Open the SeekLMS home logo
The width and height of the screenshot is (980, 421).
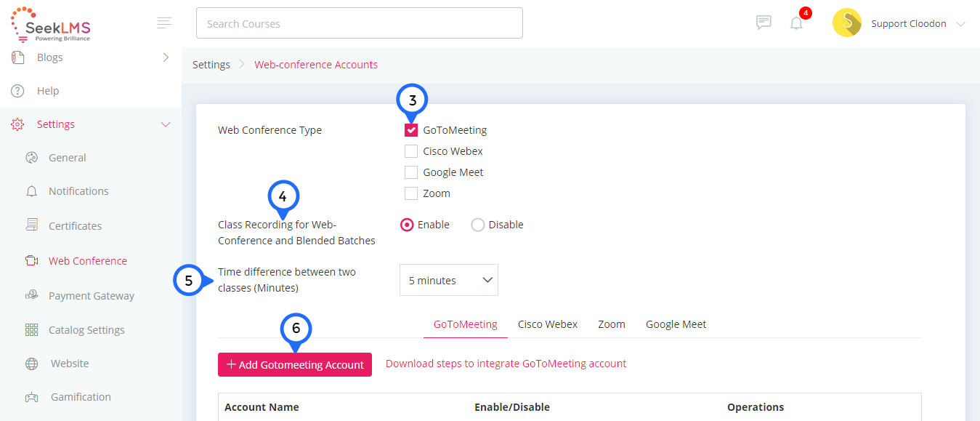point(51,25)
